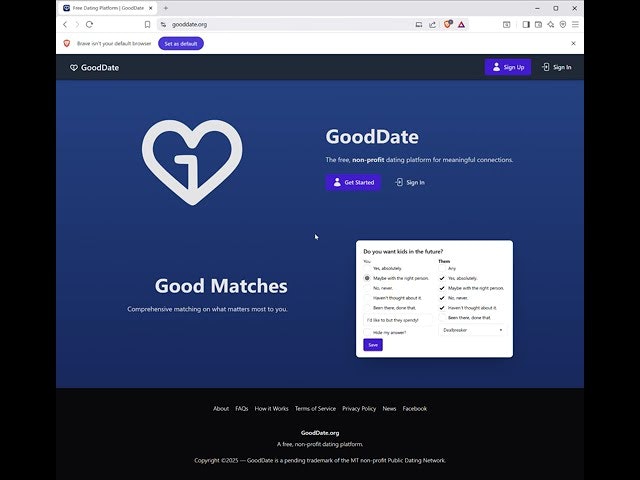Select the Free Dating Platform tab
The height and width of the screenshot is (480, 640).
[108, 8]
